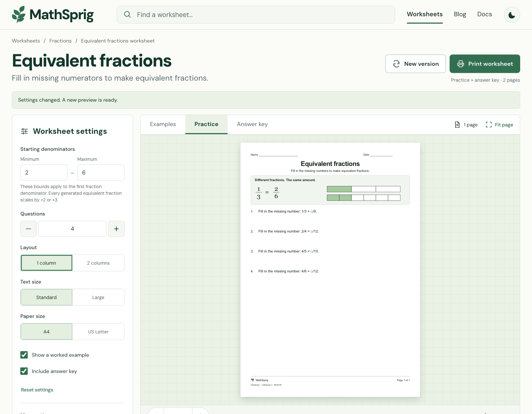This screenshot has height=414, width=532.
Task: Select US Letter paper size
Action: click(x=98, y=332)
